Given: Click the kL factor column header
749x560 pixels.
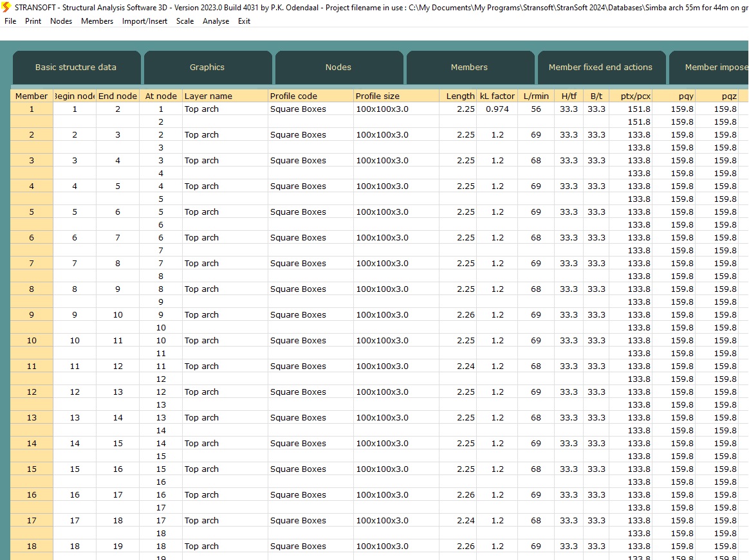Looking at the screenshot, I should click(x=497, y=96).
